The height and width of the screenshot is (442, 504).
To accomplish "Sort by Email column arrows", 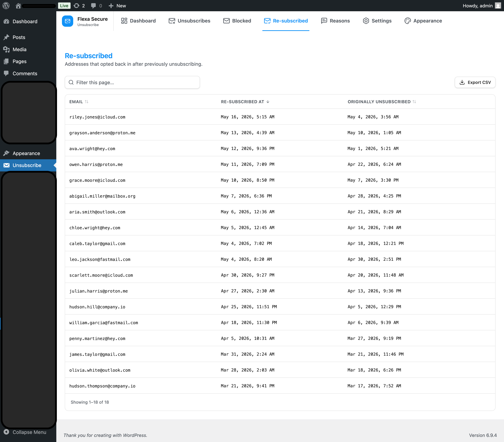I will [x=87, y=101].
